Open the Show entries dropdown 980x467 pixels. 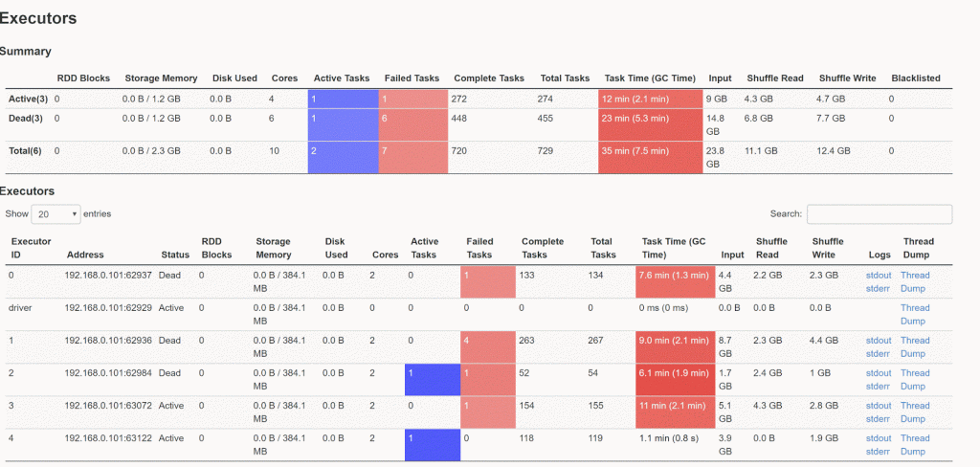(x=56, y=213)
